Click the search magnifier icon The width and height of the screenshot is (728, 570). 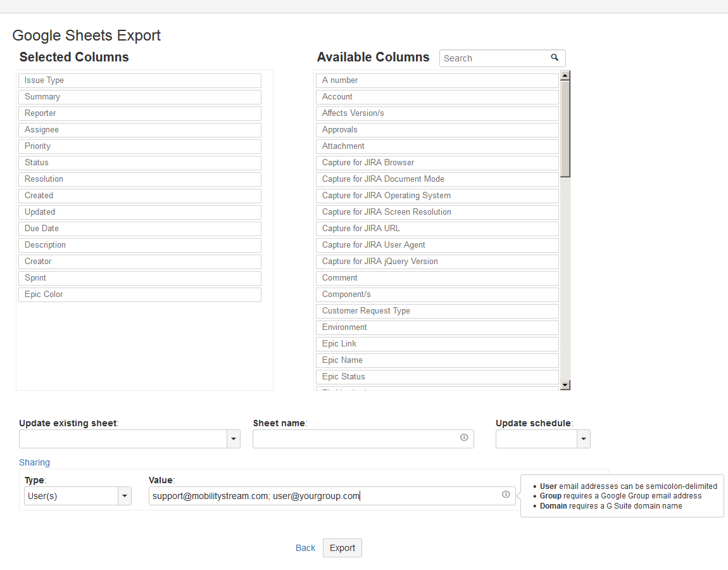tap(555, 58)
